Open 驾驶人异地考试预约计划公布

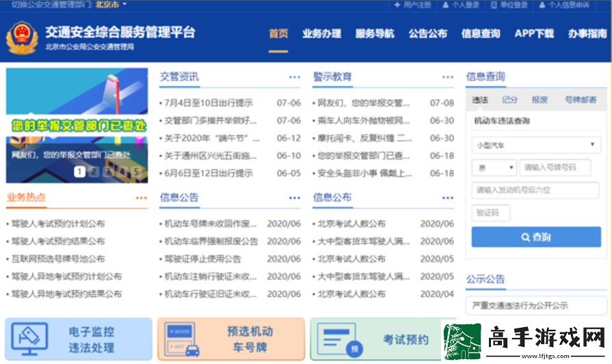[66, 277]
